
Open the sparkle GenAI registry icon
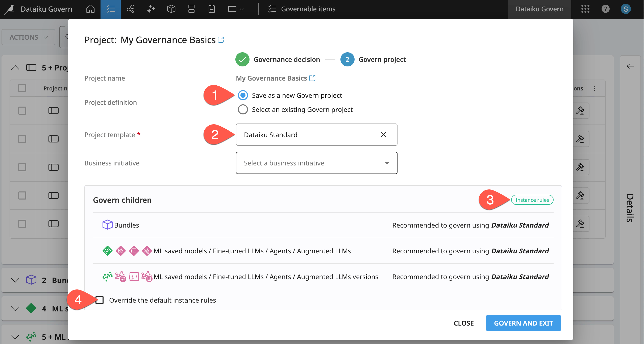pyautogui.click(x=151, y=9)
